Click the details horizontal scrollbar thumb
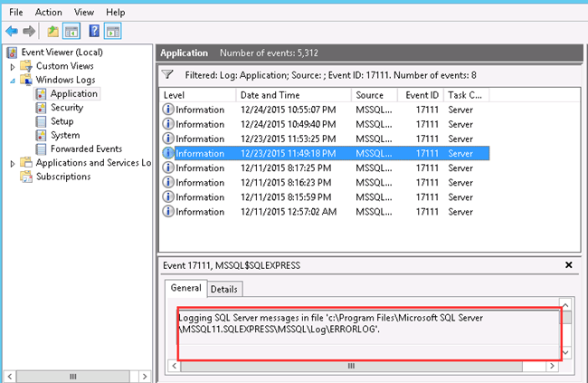 click(x=351, y=366)
